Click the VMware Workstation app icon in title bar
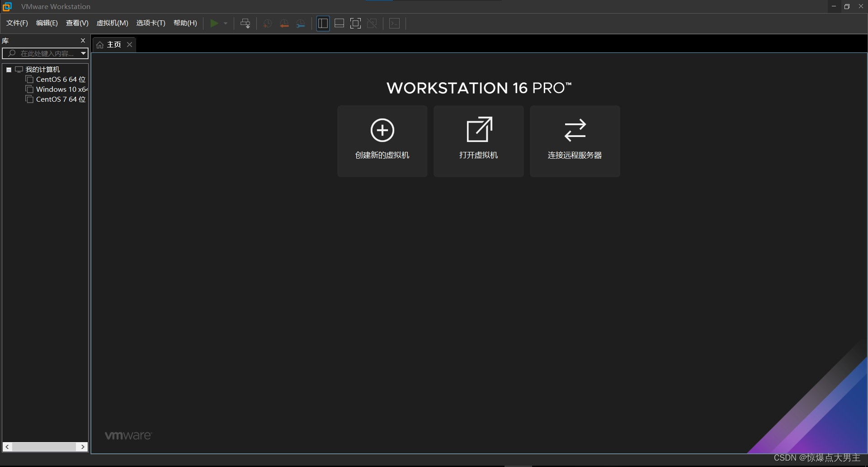Screen dimensions: 868x467 click(x=7, y=6)
